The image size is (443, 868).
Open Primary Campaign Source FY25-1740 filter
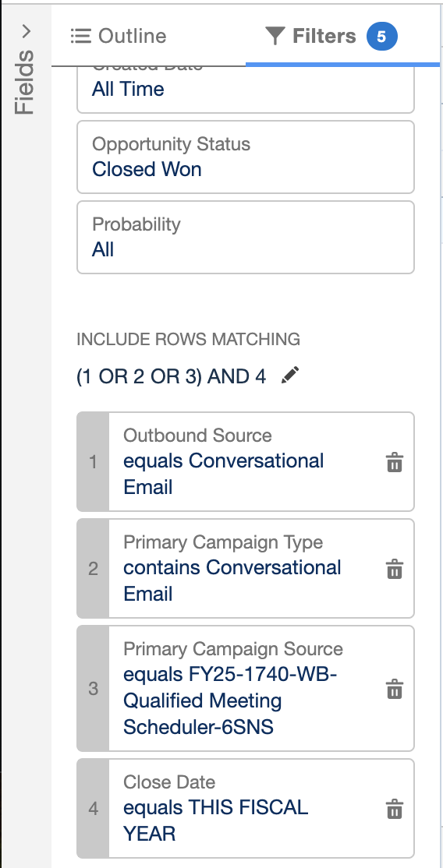tap(246, 689)
